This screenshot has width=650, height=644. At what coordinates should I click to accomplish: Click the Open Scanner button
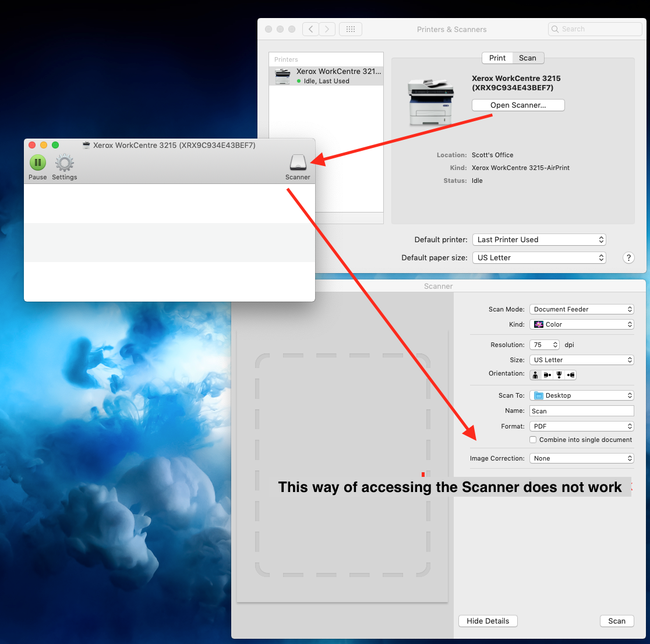(518, 105)
